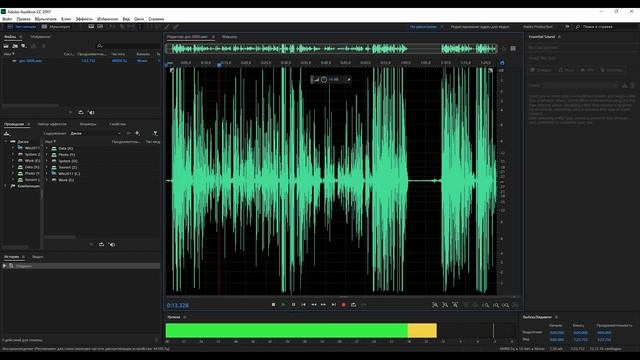Switch to the Свойства tab
Viewport: 640px width, 360px height.
(118, 124)
